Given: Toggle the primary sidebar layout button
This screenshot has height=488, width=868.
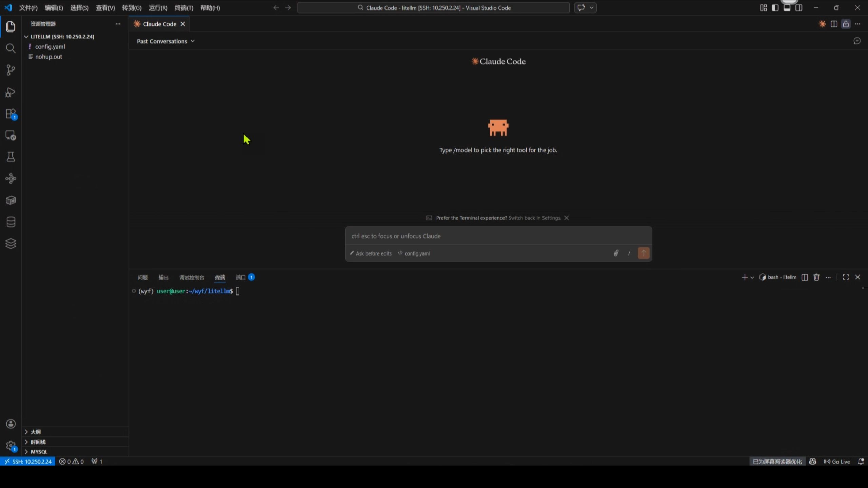Looking at the screenshot, I should coord(775,8).
